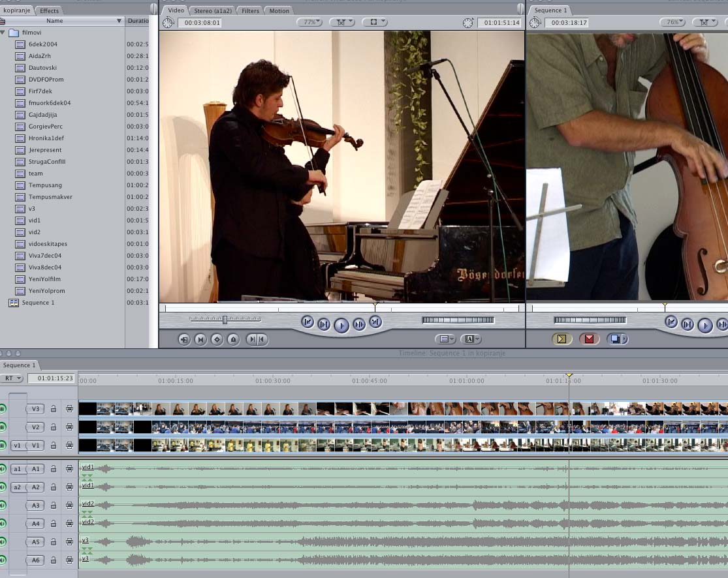The width and height of the screenshot is (728, 578).
Task: Click the timeline current timecode field
Action: [51, 378]
